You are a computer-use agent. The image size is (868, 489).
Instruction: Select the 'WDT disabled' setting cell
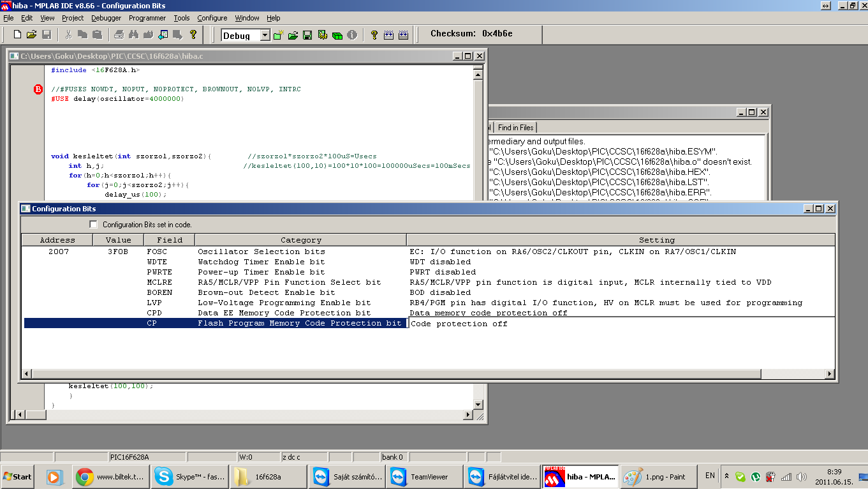[440, 262]
